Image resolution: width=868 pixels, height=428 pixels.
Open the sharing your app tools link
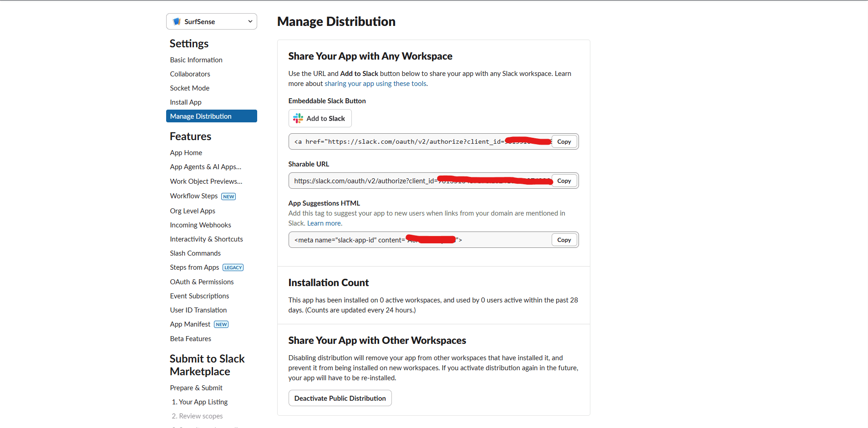375,83
